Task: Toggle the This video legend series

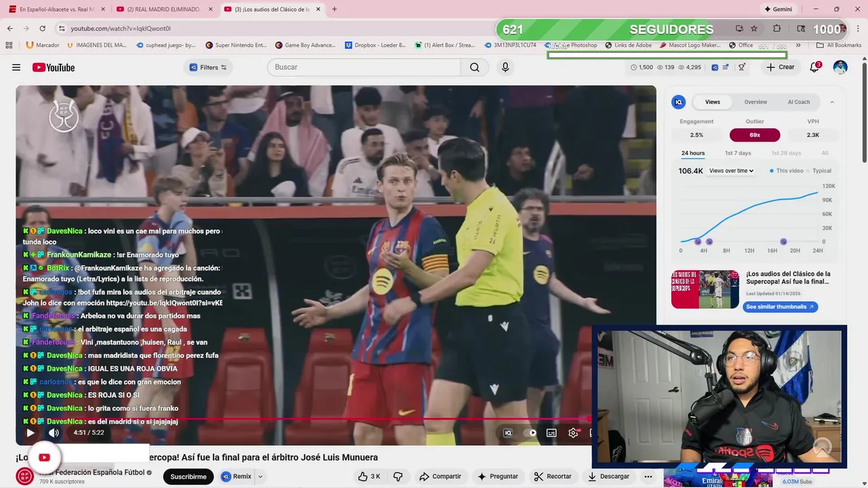Action: tap(787, 171)
